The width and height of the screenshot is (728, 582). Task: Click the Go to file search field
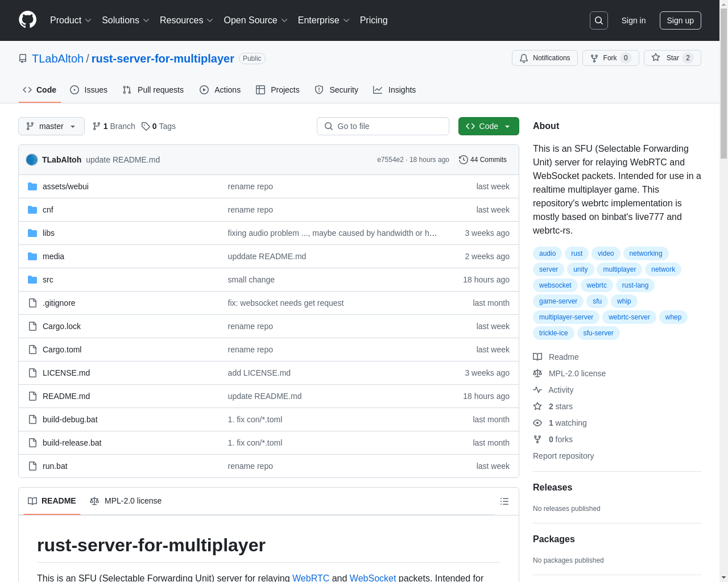pyautogui.click(x=383, y=126)
